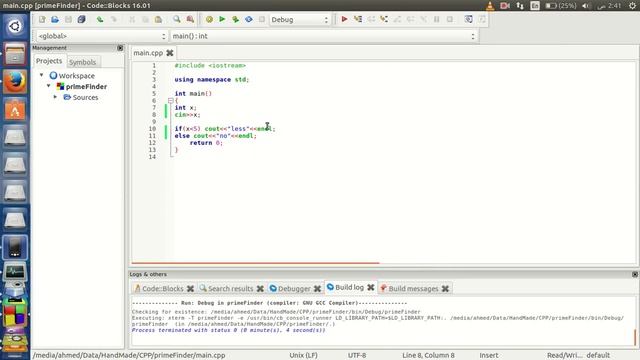Open the Search results tab

(230, 289)
